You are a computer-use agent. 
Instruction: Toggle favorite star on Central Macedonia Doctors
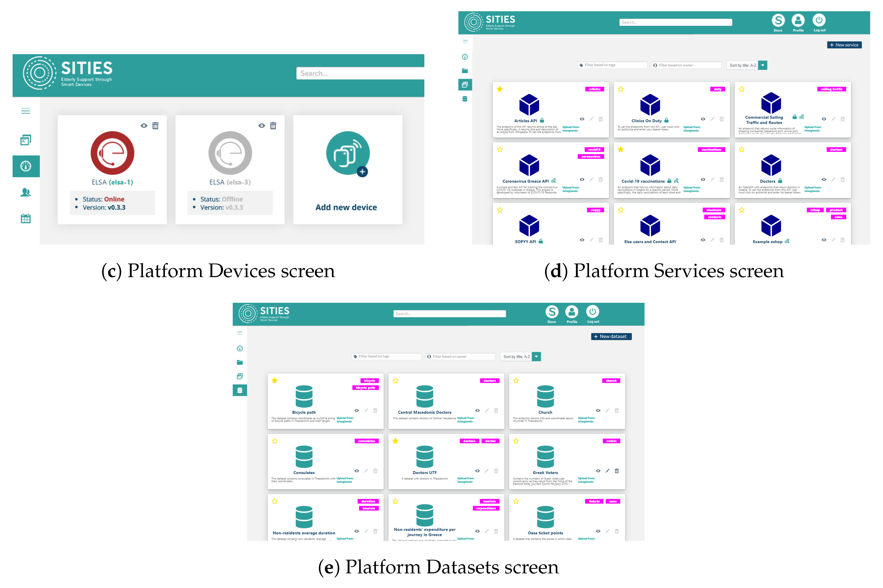(395, 381)
